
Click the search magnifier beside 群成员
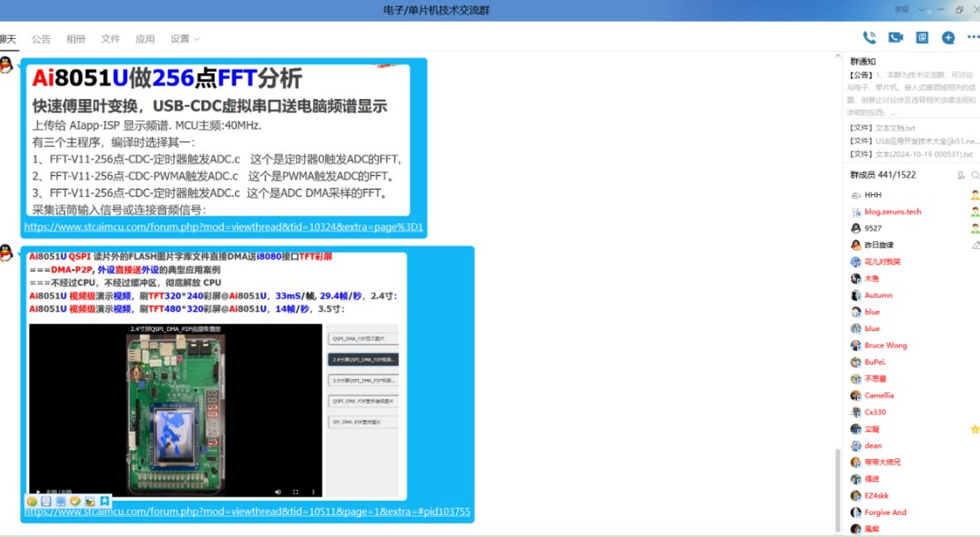975,176
